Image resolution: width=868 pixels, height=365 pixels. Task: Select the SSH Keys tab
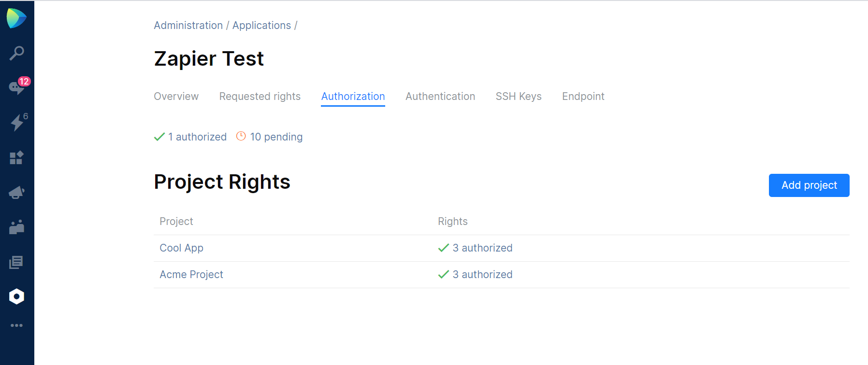tap(518, 97)
